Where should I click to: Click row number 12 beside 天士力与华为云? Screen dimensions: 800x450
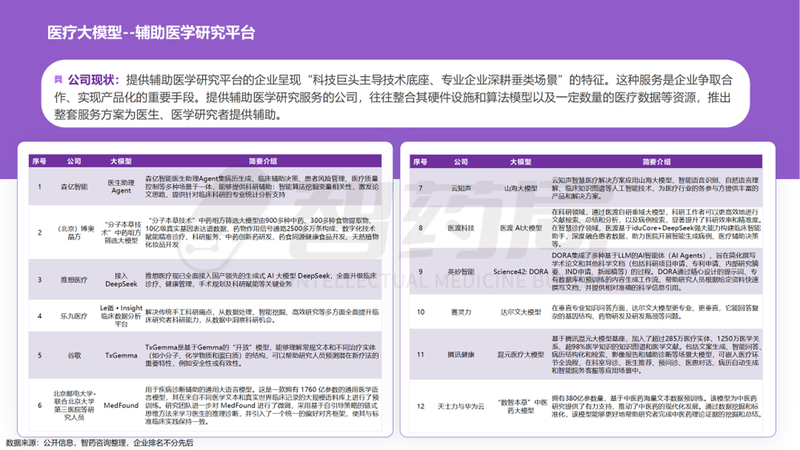pyautogui.click(x=420, y=407)
